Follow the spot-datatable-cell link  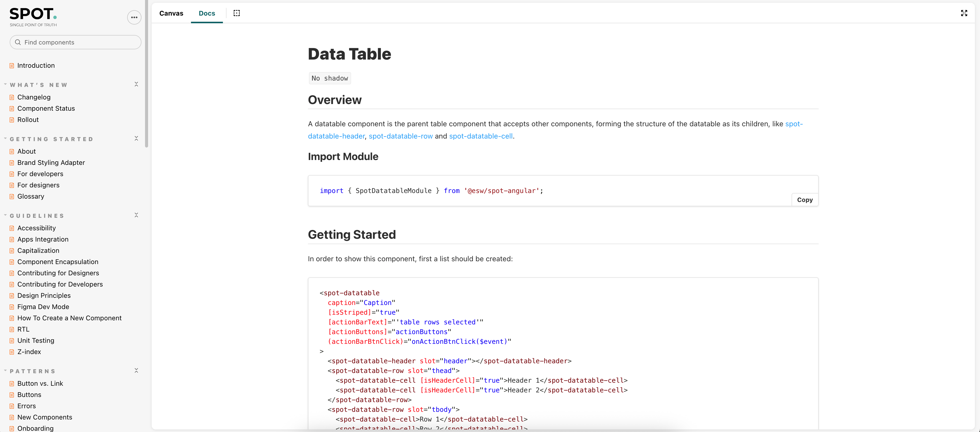coord(481,136)
